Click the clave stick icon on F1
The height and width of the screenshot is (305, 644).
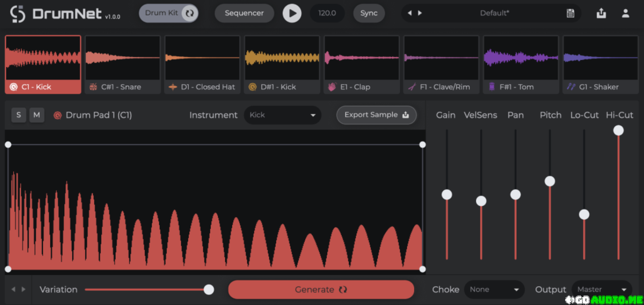click(x=412, y=87)
